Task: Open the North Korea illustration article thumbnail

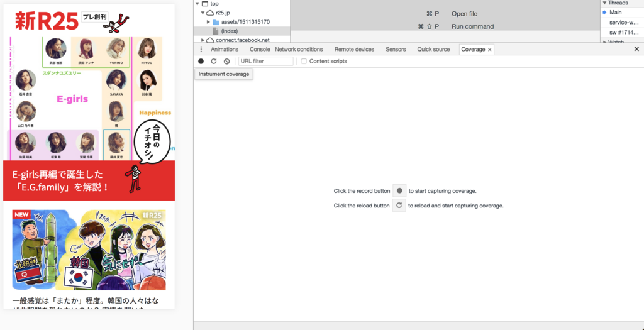Action: pyautogui.click(x=89, y=250)
